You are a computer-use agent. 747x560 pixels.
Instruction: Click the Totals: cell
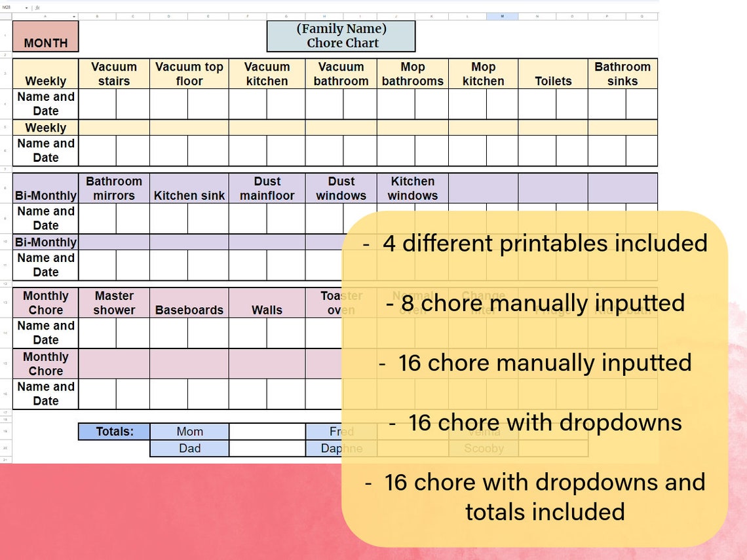tap(114, 431)
